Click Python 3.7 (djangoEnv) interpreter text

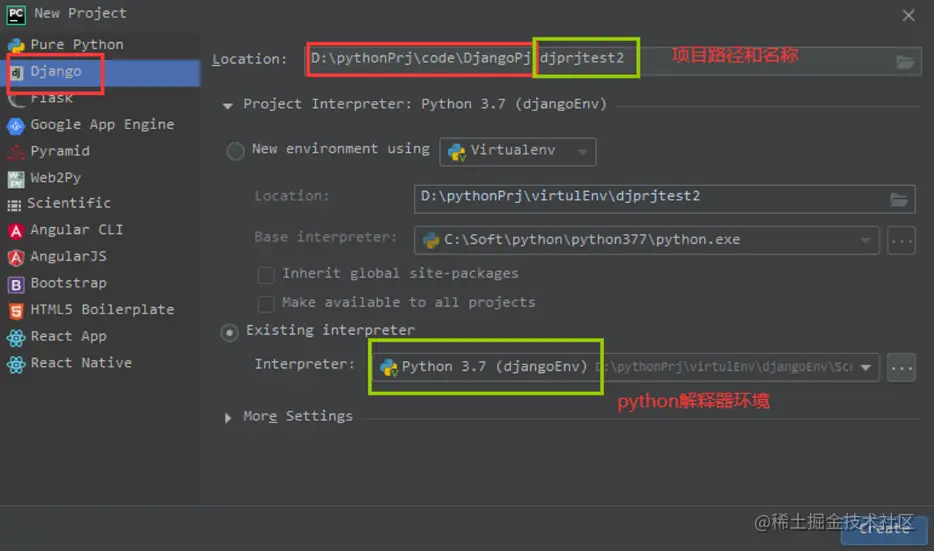tap(494, 366)
